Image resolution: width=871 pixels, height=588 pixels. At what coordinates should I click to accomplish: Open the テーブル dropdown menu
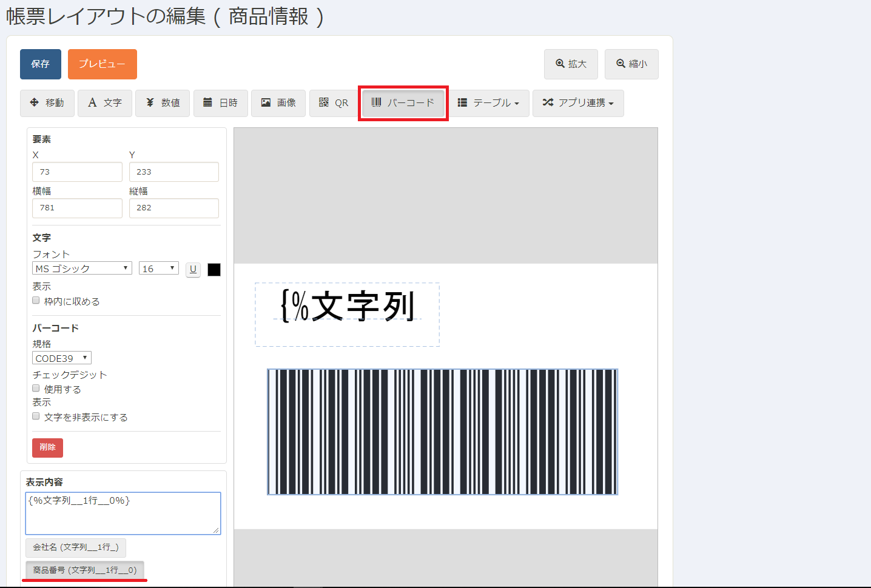point(489,103)
